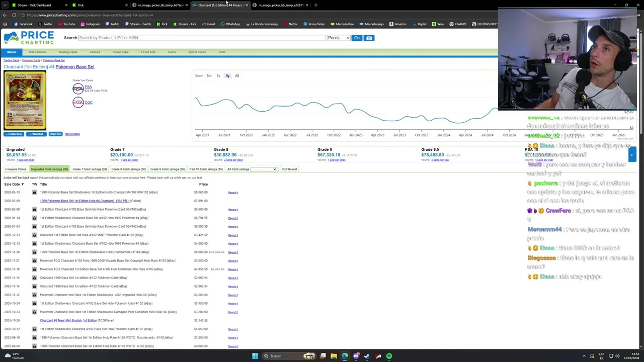Select the Compare Prices tab
The height and width of the screenshot is (362, 644).
click(x=16, y=169)
